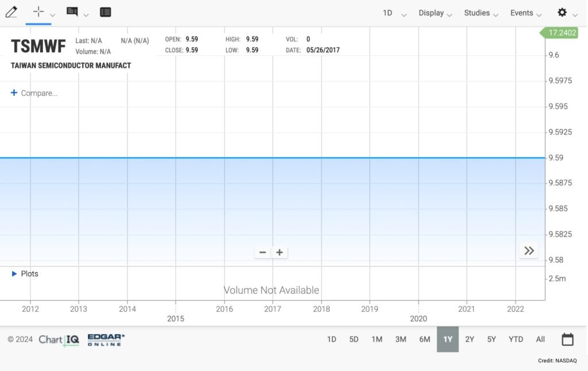Click Compare to add a symbol

point(34,93)
